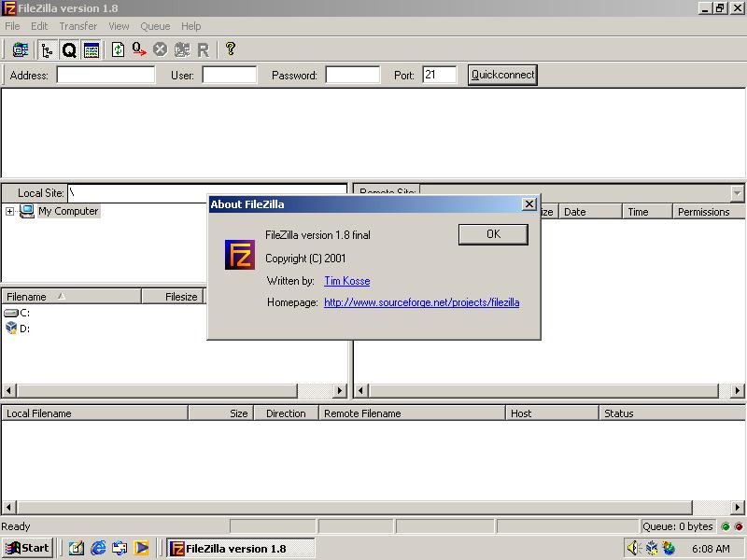Click the disconnect toolbar icon

(x=181, y=49)
